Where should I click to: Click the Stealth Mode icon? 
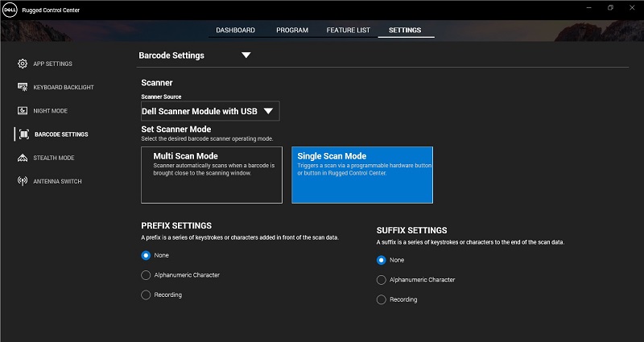pyautogui.click(x=23, y=158)
